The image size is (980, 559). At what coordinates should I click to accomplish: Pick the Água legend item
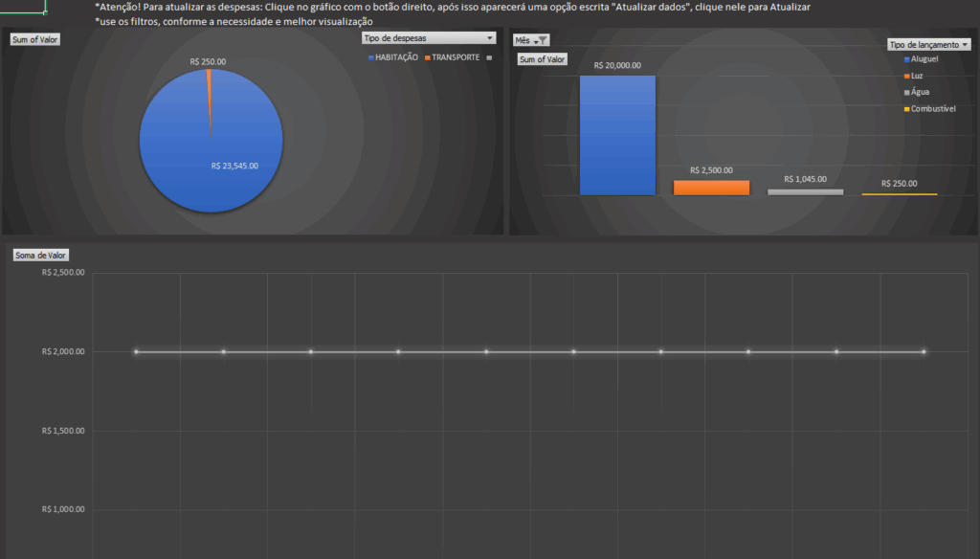[x=918, y=93]
